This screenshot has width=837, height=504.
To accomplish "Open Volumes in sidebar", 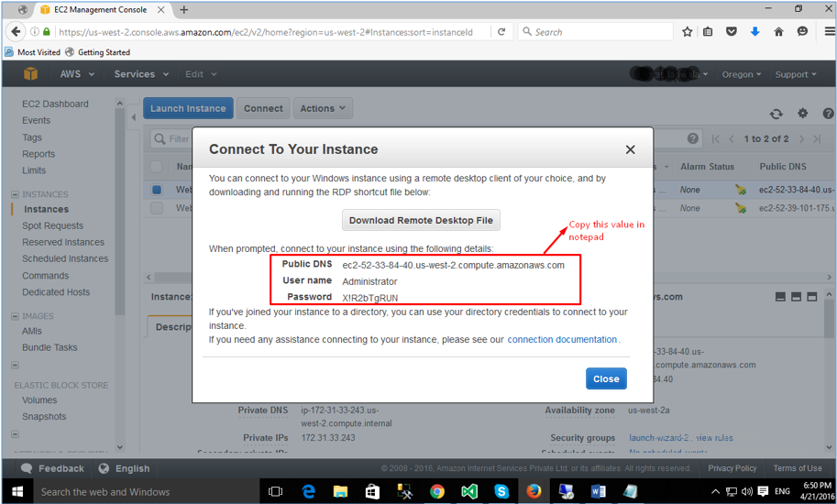I will point(39,400).
